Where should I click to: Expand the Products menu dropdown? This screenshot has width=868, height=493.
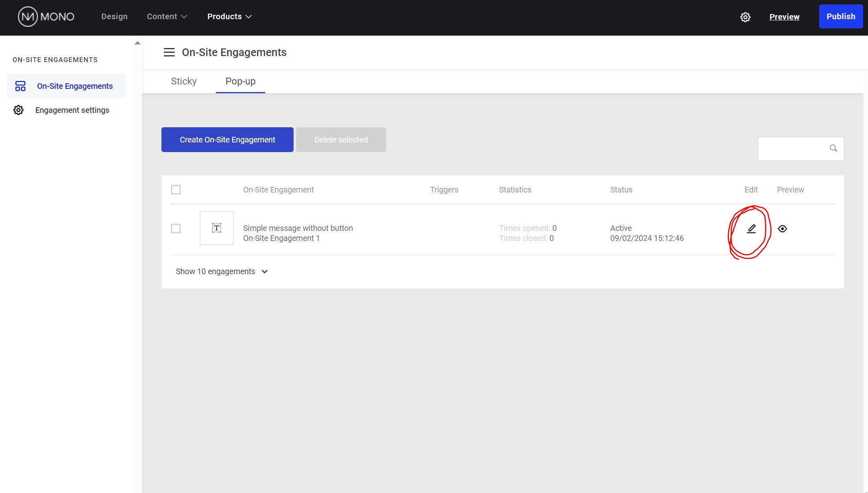(230, 16)
